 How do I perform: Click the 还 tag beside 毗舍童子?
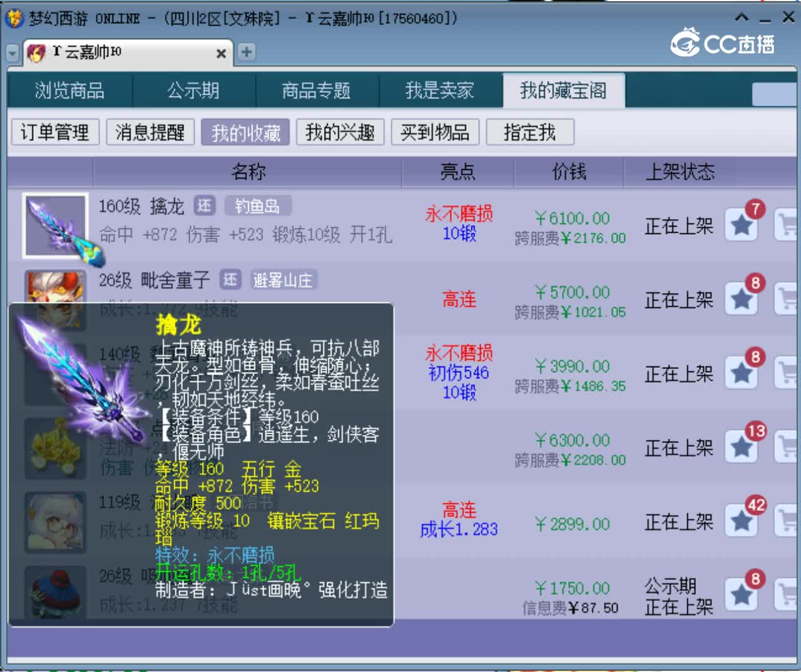tap(230, 280)
